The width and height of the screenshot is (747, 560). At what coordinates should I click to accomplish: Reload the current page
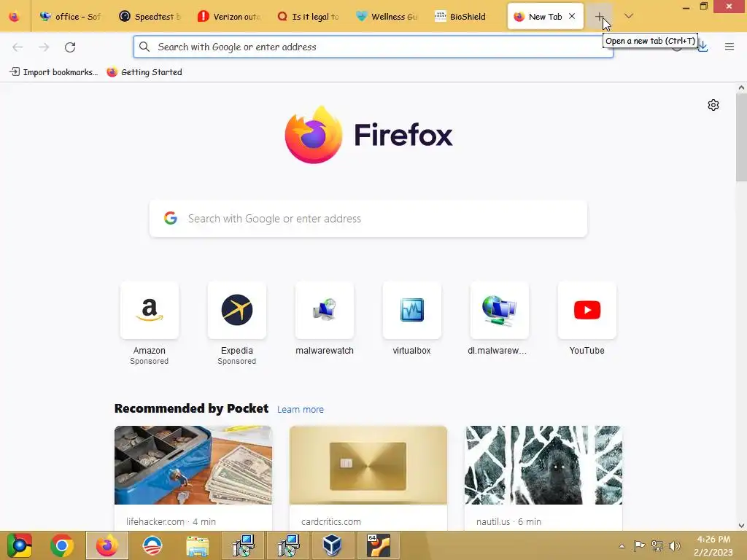pos(70,47)
